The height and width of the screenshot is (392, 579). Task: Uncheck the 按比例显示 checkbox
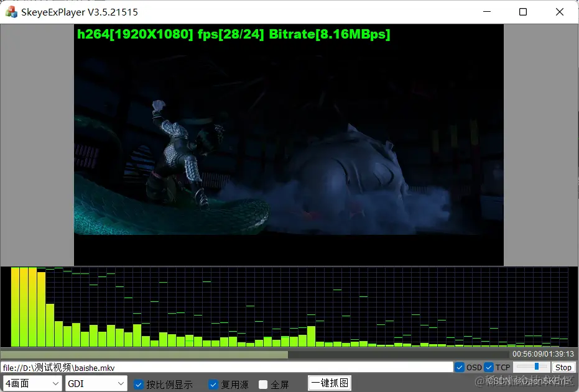tap(139, 385)
